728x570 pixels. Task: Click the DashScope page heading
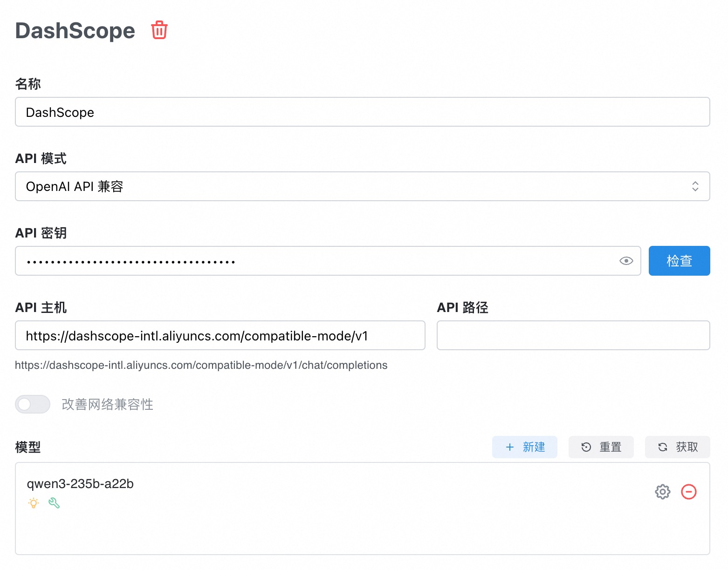pos(75,31)
